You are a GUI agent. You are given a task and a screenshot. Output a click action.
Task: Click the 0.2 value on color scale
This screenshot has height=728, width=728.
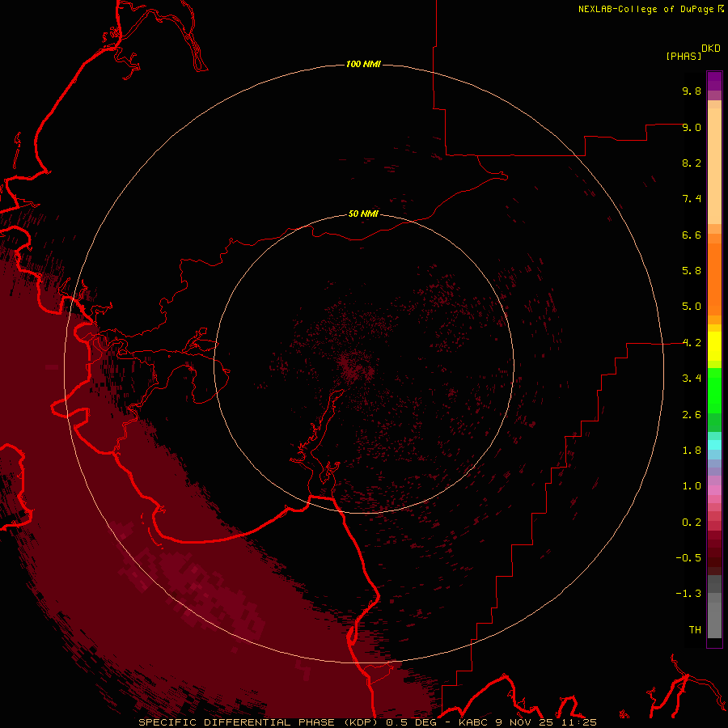coord(692,523)
